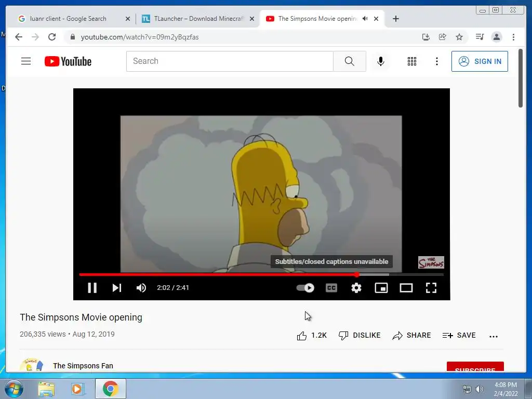Open a new browser tab

point(395,19)
